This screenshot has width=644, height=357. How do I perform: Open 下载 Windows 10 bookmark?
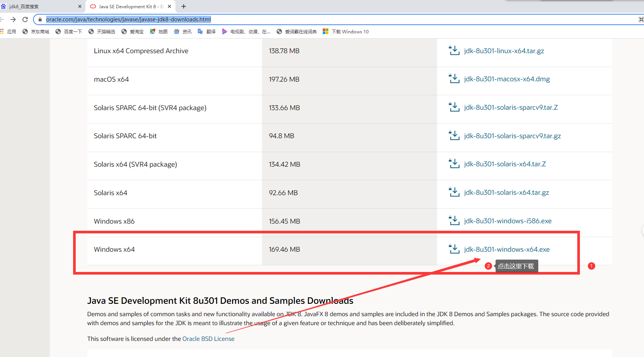tap(346, 32)
